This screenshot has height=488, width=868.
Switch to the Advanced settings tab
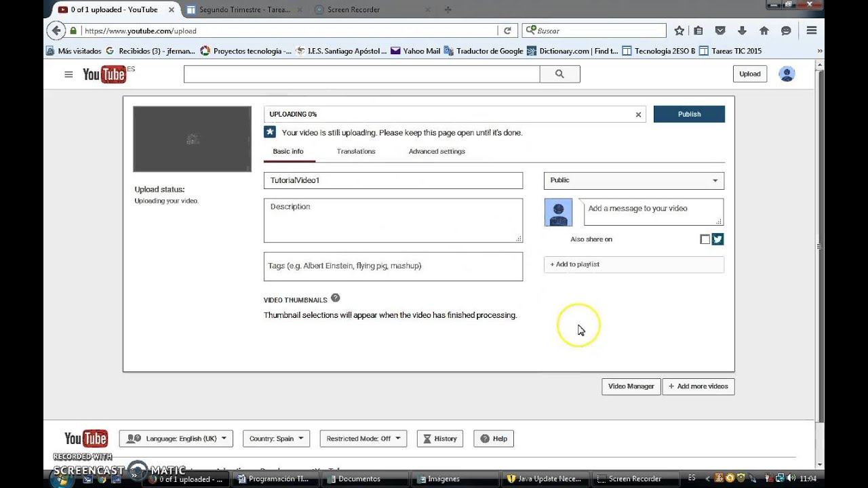point(437,151)
